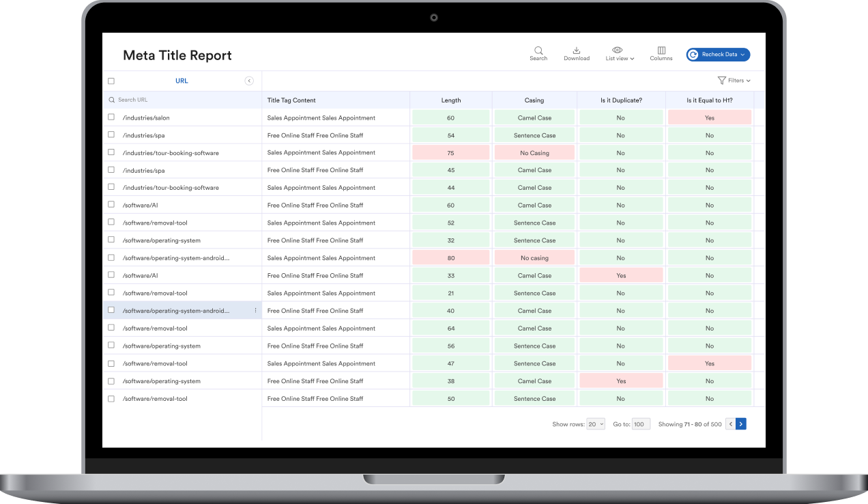This screenshot has height=504, width=868.
Task: Sort by the Length column header
Action: pos(450,100)
